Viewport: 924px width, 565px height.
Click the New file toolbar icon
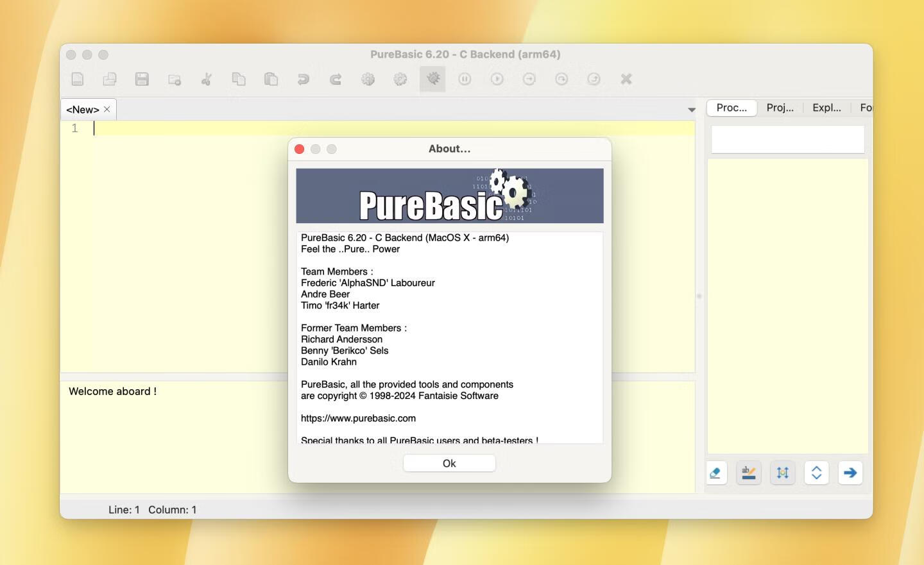click(78, 79)
